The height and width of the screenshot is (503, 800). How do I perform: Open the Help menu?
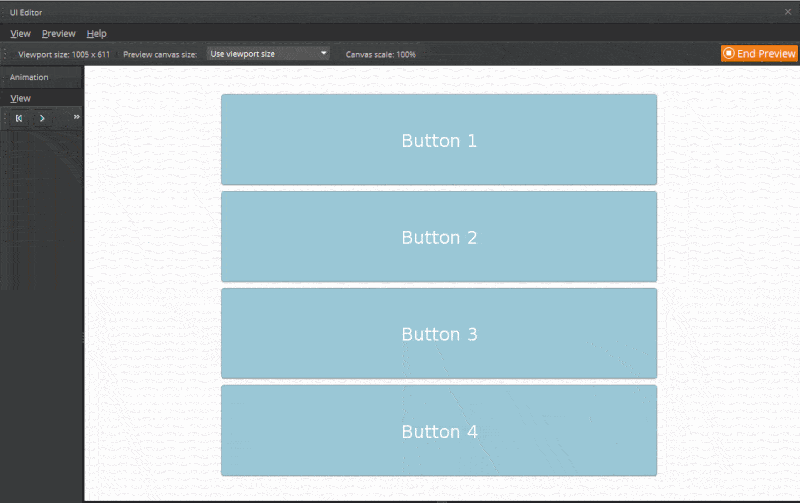coord(96,34)
